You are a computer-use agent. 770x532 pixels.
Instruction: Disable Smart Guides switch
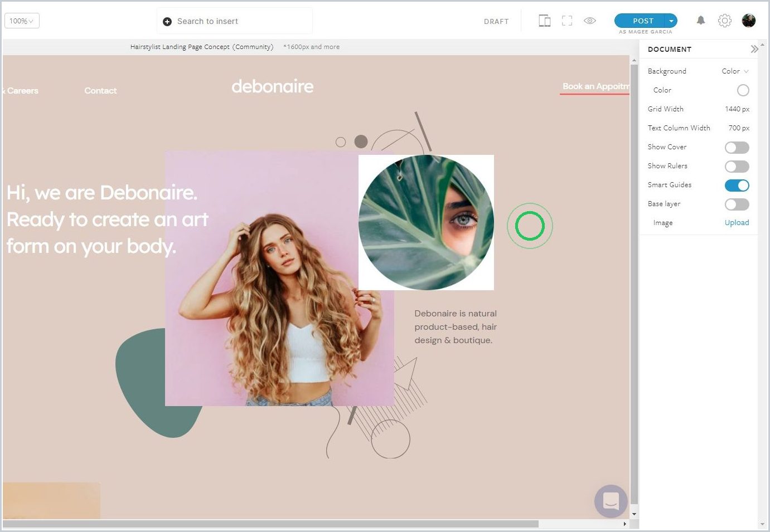coord(737,186)
